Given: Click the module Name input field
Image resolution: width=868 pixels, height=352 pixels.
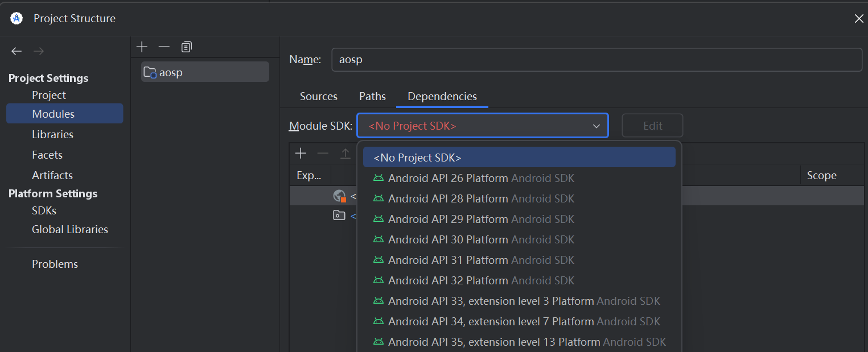Looking at the screenshot, I should tap(597, 59).
